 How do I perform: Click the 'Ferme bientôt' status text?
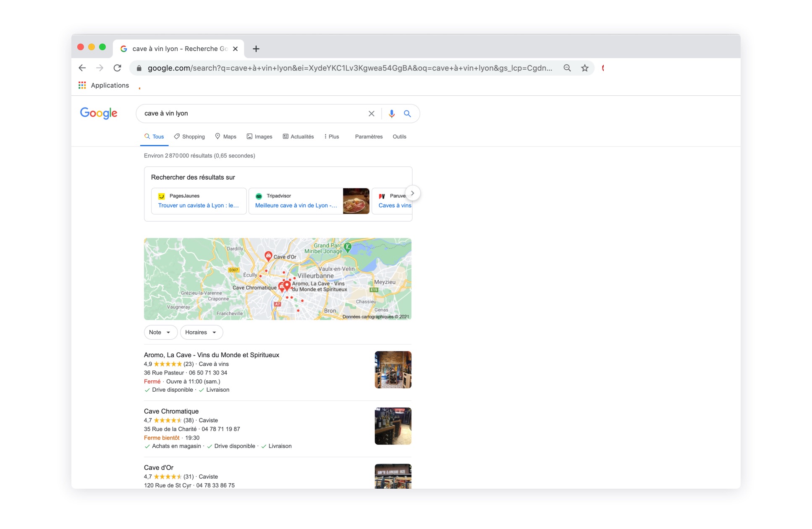coord(162,437)
